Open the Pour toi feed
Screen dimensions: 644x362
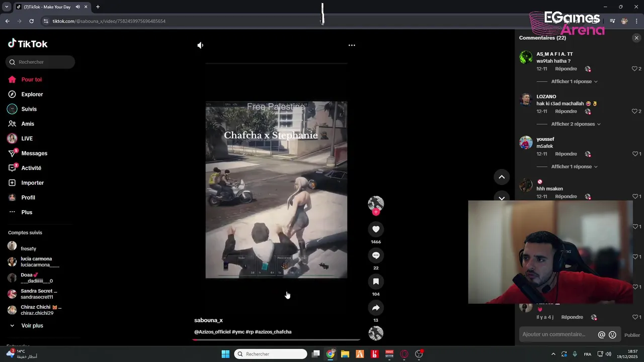point(31,79)
